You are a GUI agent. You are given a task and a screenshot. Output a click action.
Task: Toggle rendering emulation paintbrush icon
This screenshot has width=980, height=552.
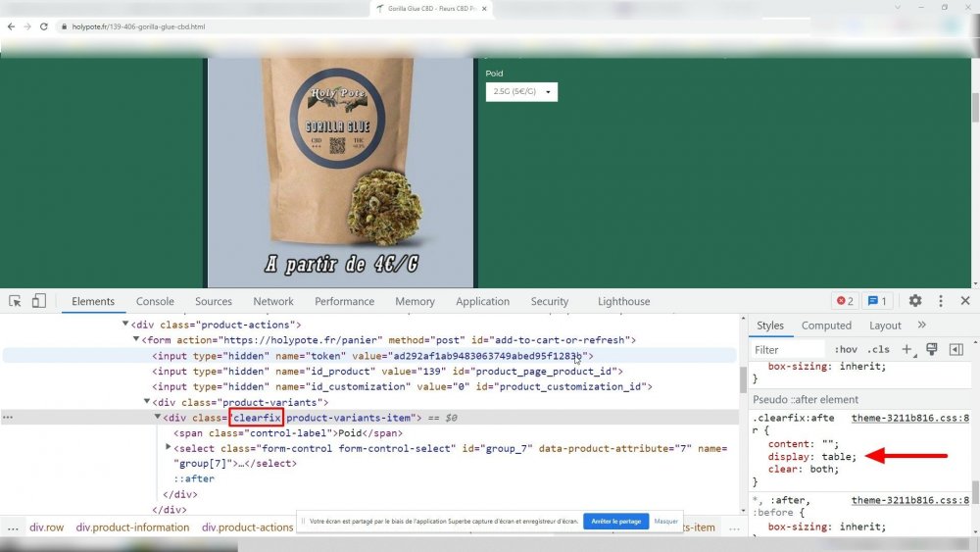[x=931, y=349]
